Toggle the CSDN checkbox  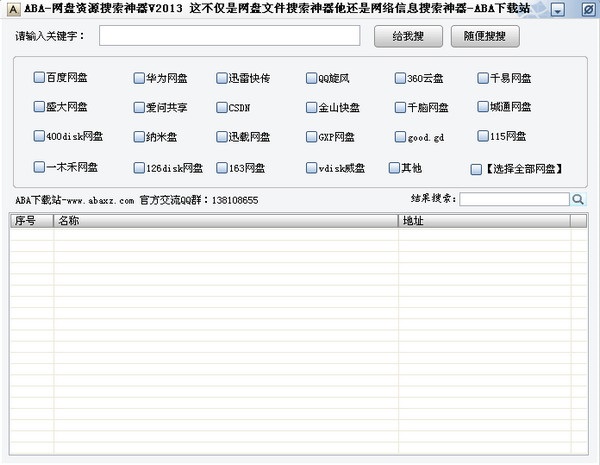(x=222, y=108)
